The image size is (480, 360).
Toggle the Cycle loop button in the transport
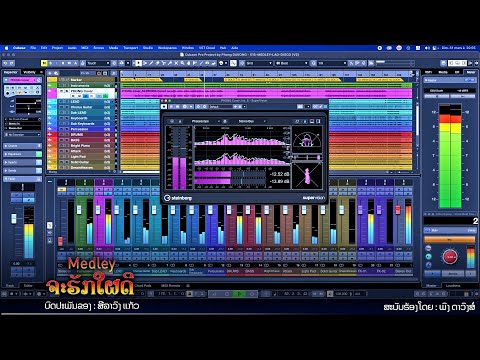[214, 294]
